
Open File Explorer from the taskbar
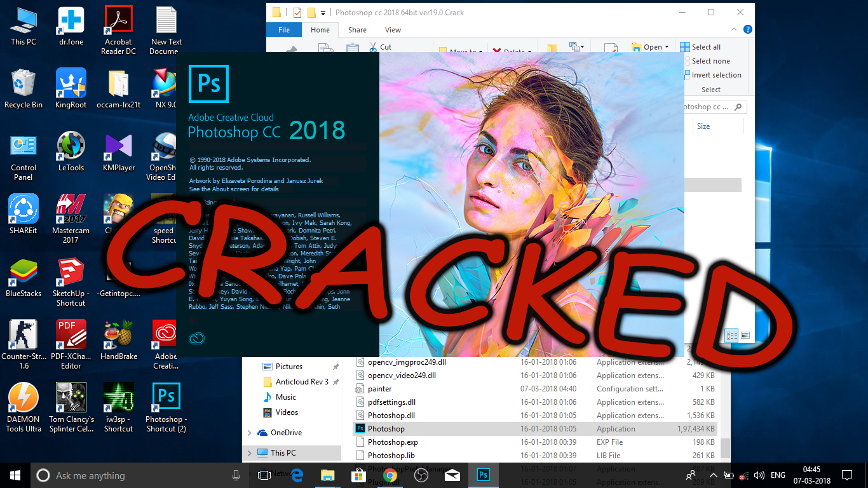(327, 475)
